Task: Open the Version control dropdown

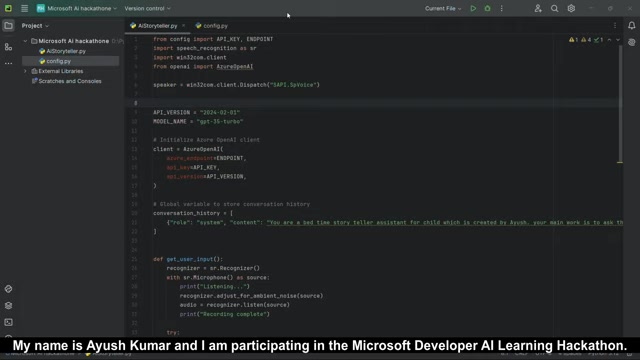Action: click(147, 8)
